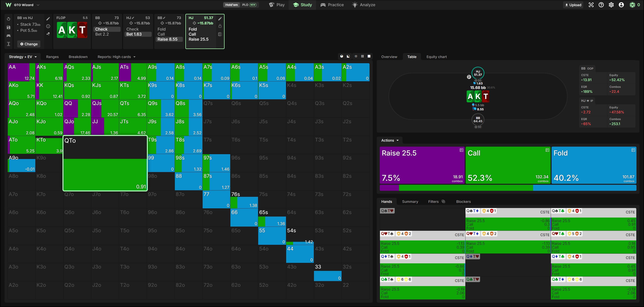644x307 pixels.
Task: Open notes icon on Call action card
Action: coord(547,150)
